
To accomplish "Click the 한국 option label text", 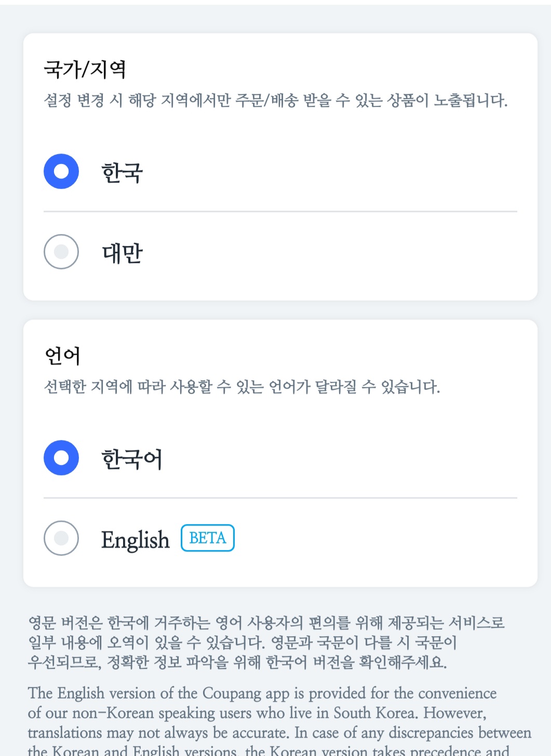I will coord(122,172).
